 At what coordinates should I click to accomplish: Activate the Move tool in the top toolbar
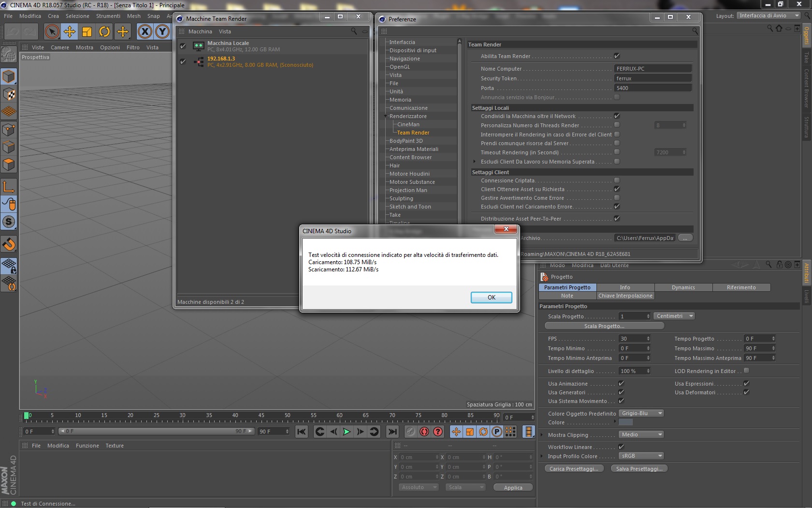70,32
